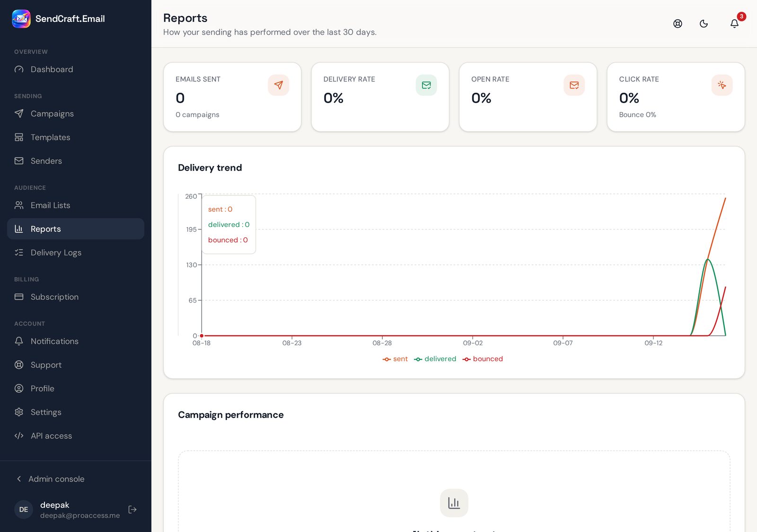Viewport: 757px width, 532px height.
Task: Click the logout icon beside deepak
Action: [132, 509]
